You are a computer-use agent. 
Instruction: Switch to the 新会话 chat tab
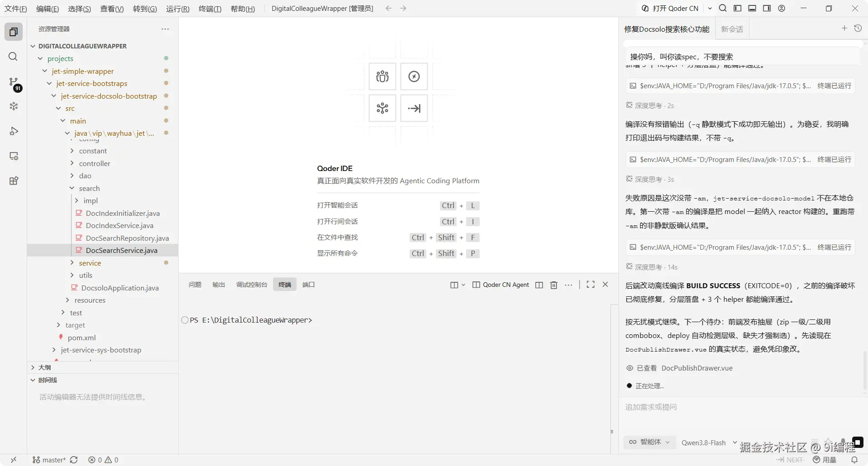(x=732, y=29)
